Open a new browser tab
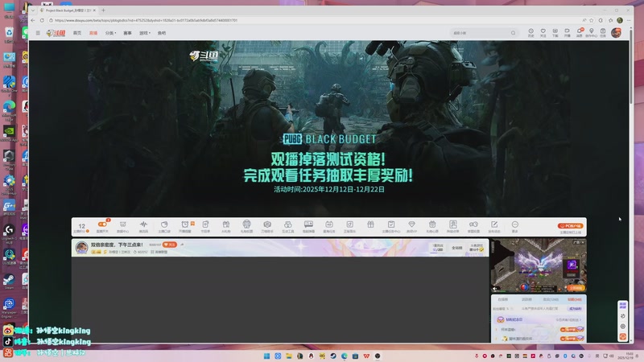The height and width of the screenshot is (362, 644). [x=104, y=10]
